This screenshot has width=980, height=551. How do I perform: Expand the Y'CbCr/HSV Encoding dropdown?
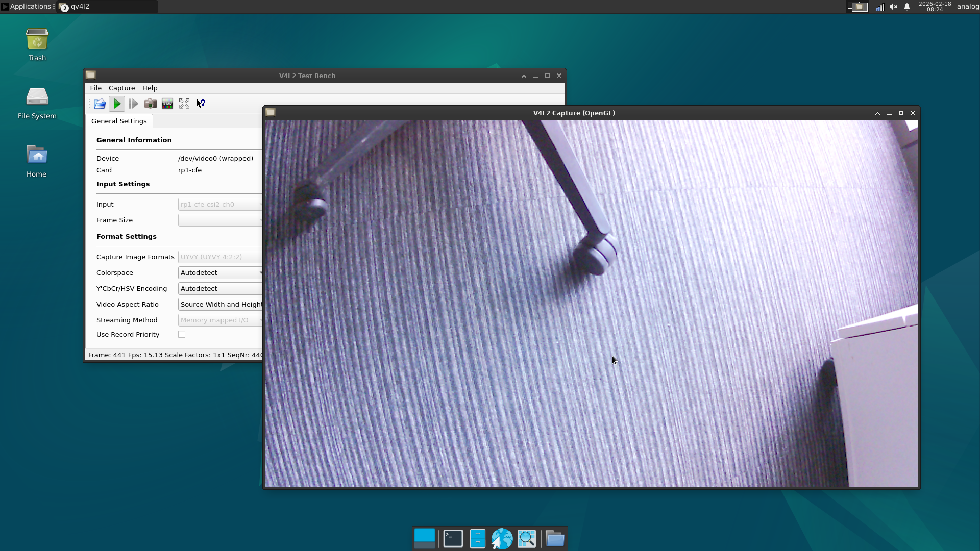click(220, 288)
